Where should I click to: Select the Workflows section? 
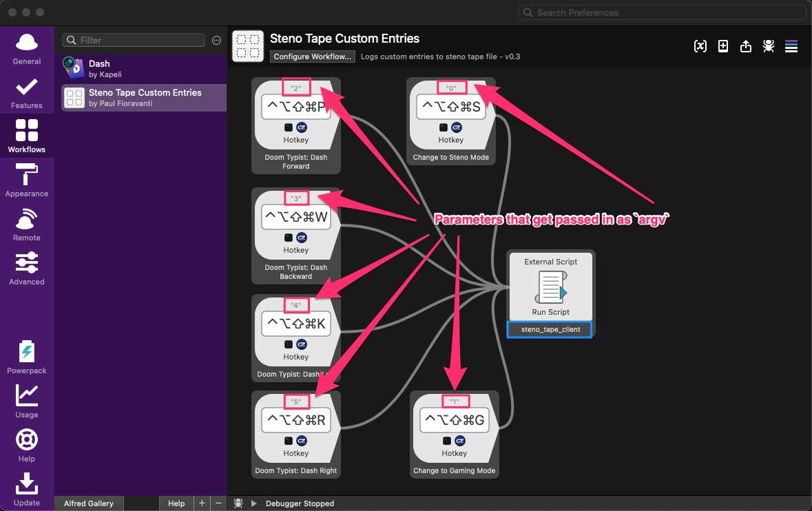pyautogui.click(x=26, y=136)
